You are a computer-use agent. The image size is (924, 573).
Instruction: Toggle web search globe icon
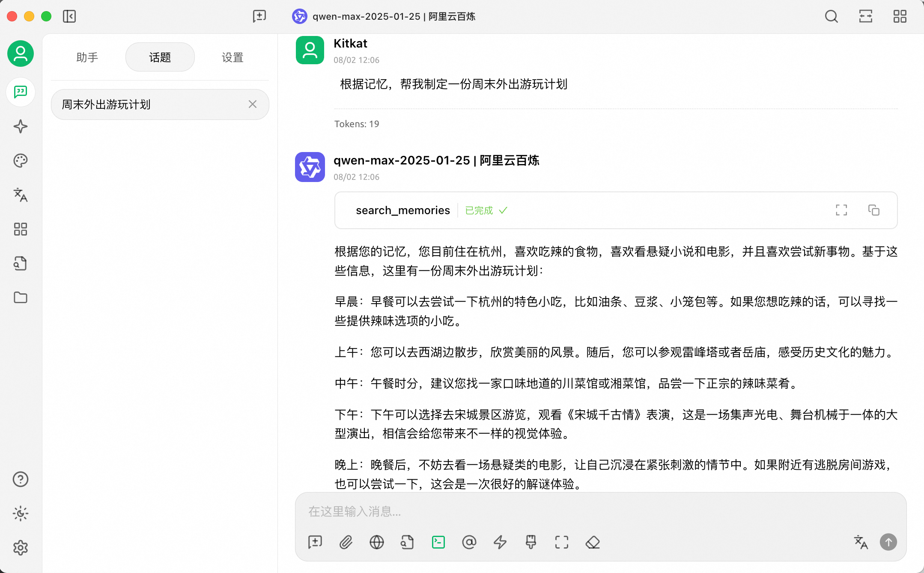click(377, 542)
